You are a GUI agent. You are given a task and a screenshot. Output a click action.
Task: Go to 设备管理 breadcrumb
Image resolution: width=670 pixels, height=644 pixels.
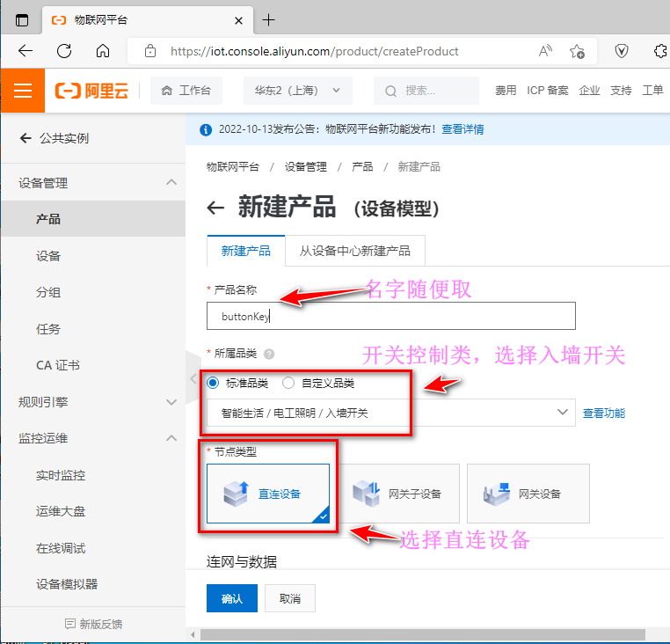pyautogui.click(x=305, y=167)
